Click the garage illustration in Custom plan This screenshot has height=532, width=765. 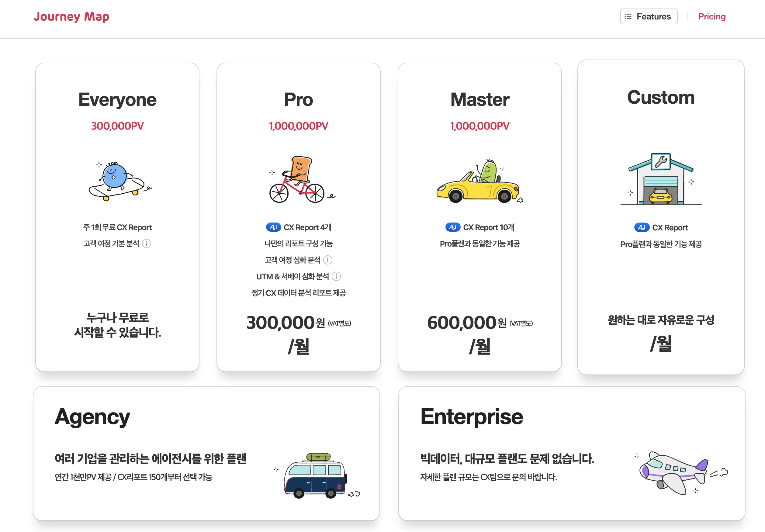pyautogui.click(x=661, y=179)
